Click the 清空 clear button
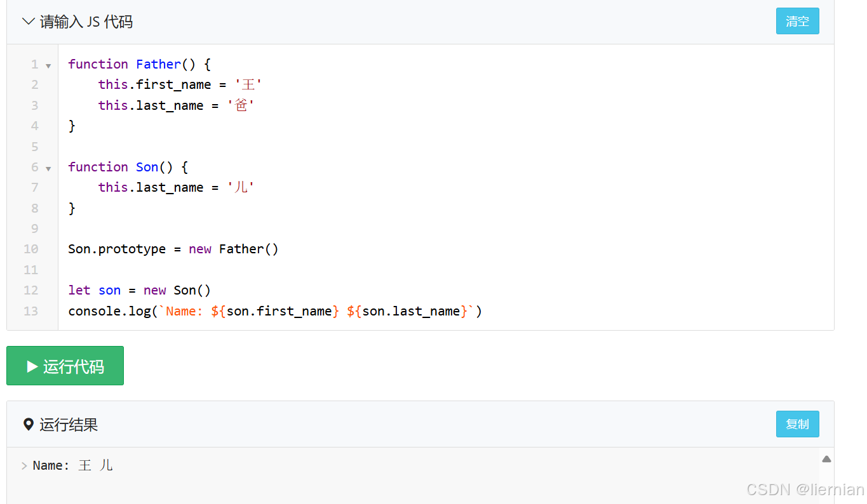The height and width of the screenshot is (504, 867). (x=797, y=21)
